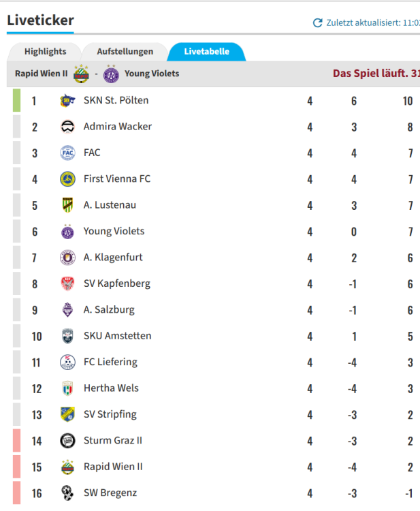Click the SKN St. Pölten club crest
Screen dimensions: 420x511
coord(67,101)
